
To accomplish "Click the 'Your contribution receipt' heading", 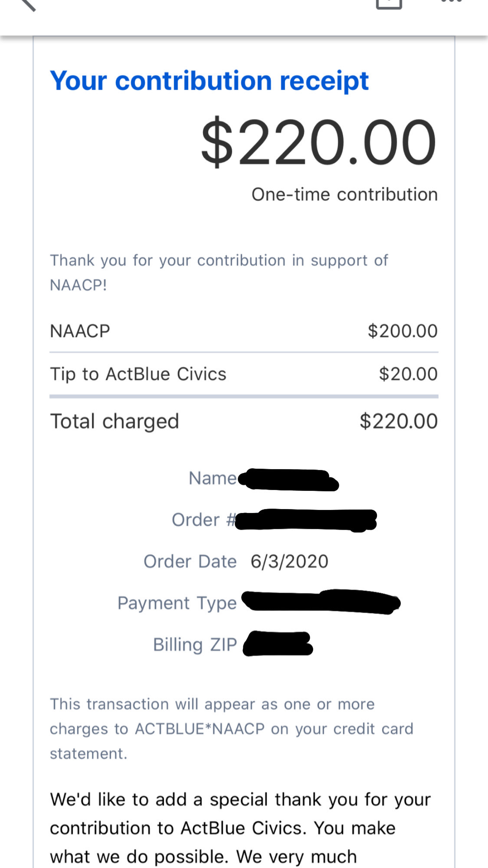I will pyautogui.click(x=209, y=81).
